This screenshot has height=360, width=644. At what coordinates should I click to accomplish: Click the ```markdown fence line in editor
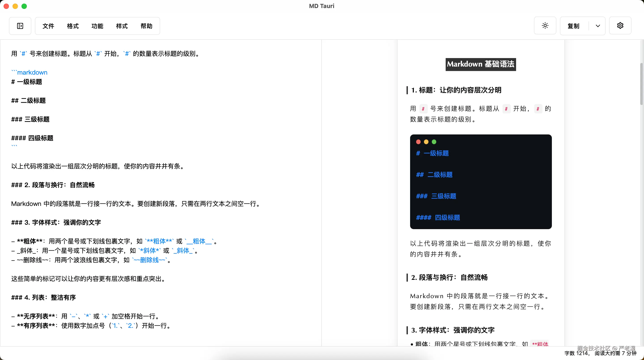[30, 72]
